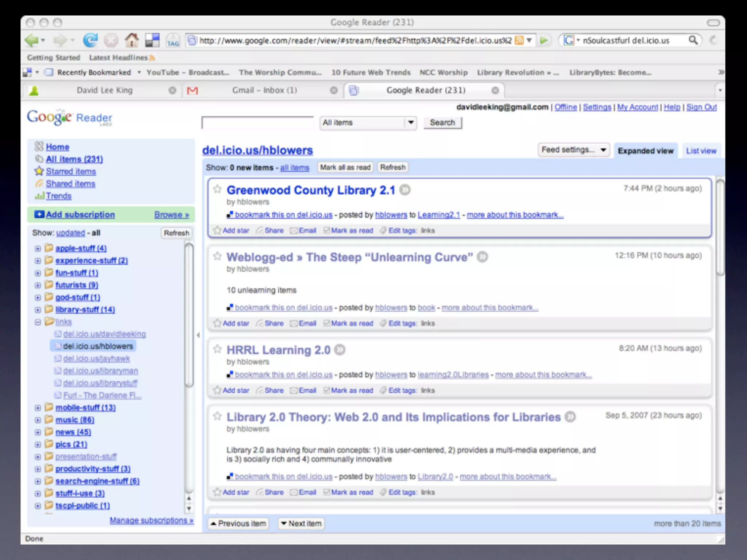
Task: Click the browser back arrow
Action: 31,40
